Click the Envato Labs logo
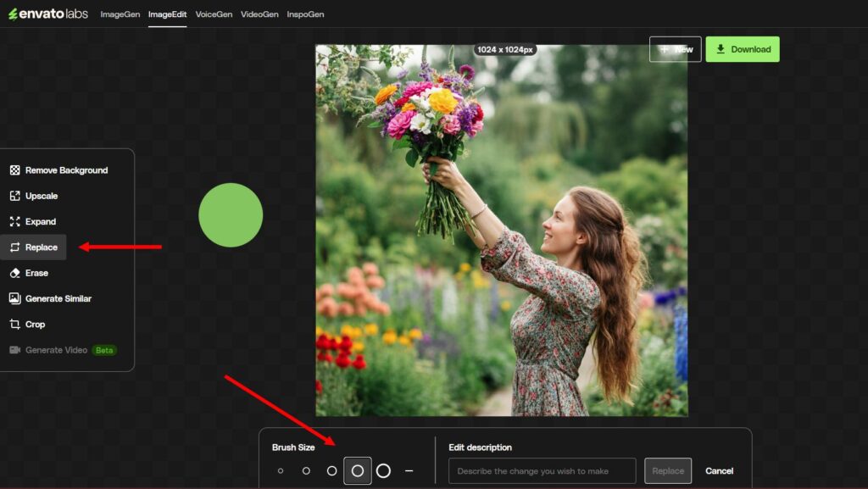The width and height of the screenshot is (868, 489). tap(47, 14)
